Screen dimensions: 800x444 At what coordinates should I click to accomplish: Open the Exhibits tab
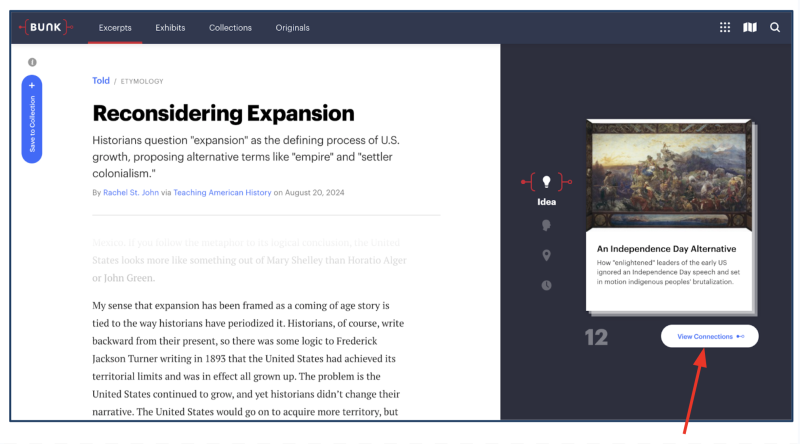pyautogui.click(x=170, y=28)
